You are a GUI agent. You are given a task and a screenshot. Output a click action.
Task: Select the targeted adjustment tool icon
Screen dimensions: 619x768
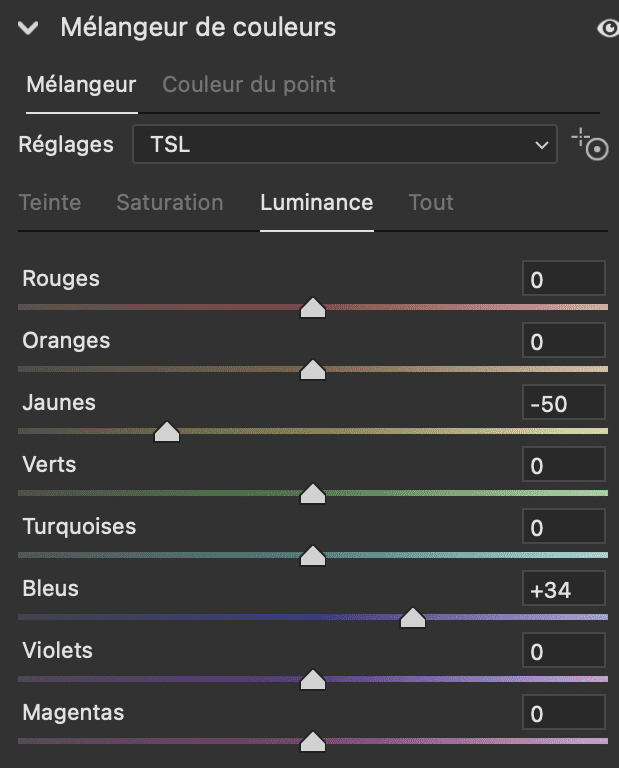(590, 145)
